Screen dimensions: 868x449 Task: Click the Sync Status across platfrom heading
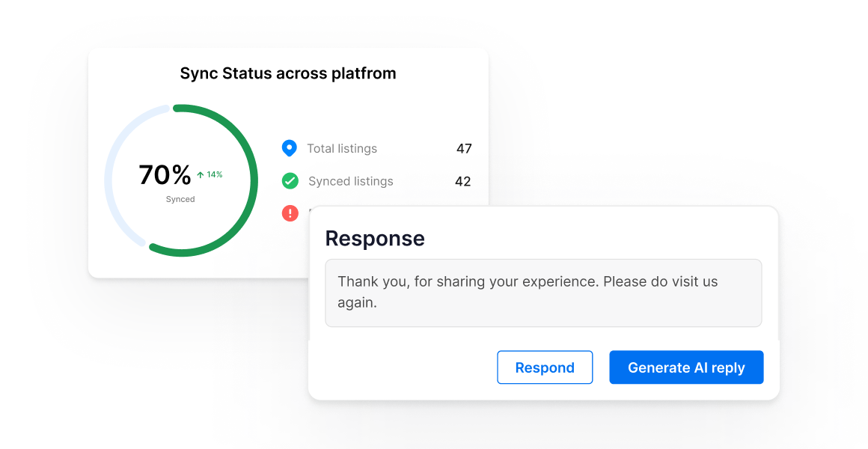(288, 73)
